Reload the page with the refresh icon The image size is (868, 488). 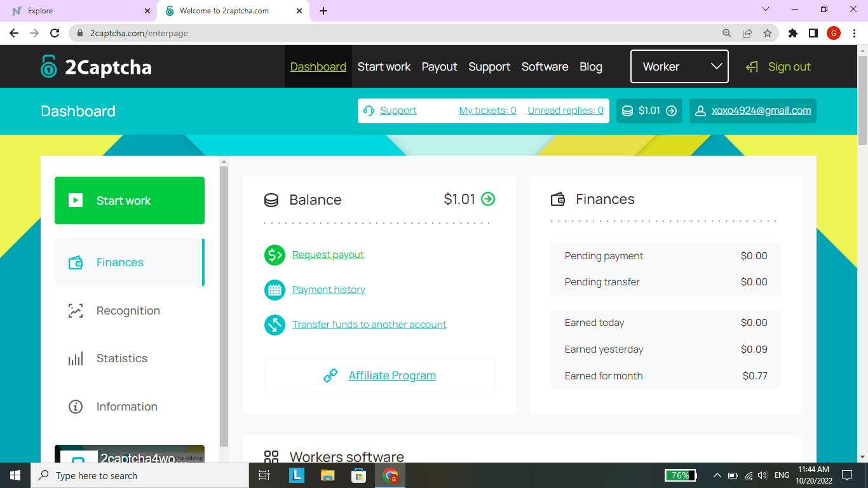55,33
